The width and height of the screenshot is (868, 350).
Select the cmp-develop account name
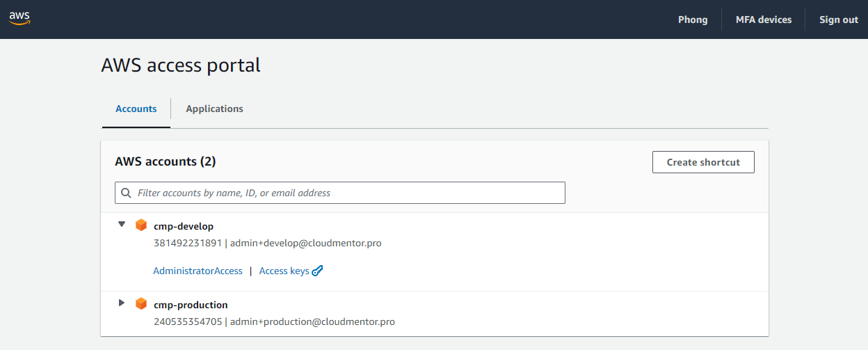(184, 226)
